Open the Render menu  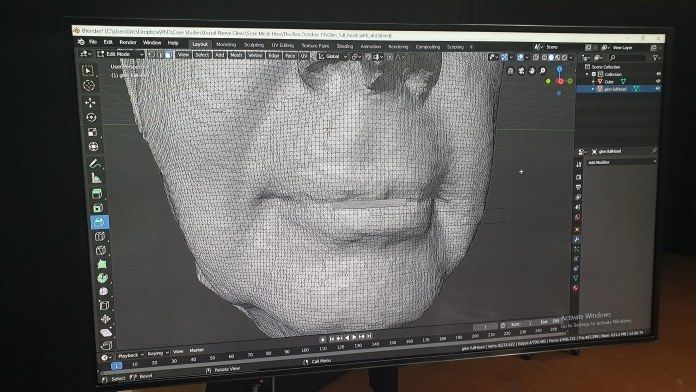128,43
